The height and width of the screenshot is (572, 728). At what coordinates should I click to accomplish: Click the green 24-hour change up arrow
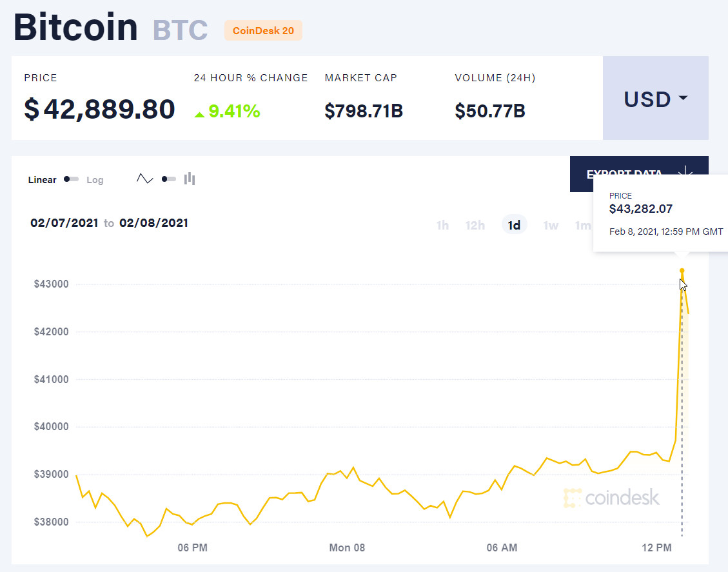click(x=200, y=114)
